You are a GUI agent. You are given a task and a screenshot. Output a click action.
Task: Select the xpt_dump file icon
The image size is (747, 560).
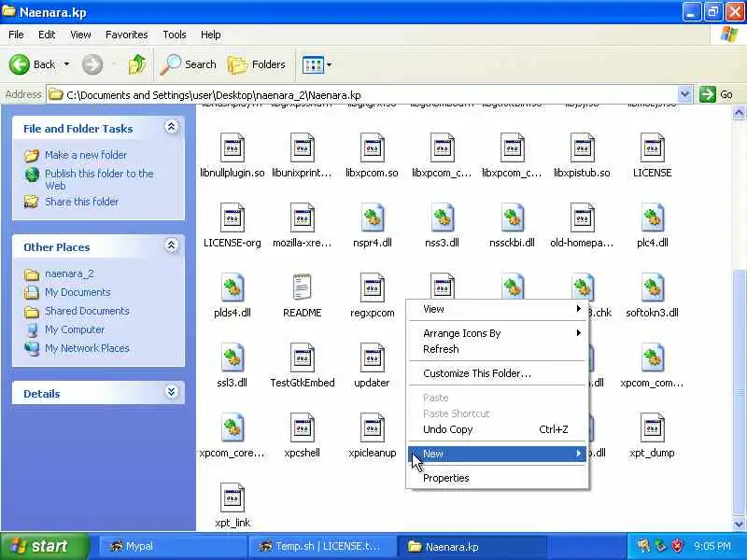[652, 428]
